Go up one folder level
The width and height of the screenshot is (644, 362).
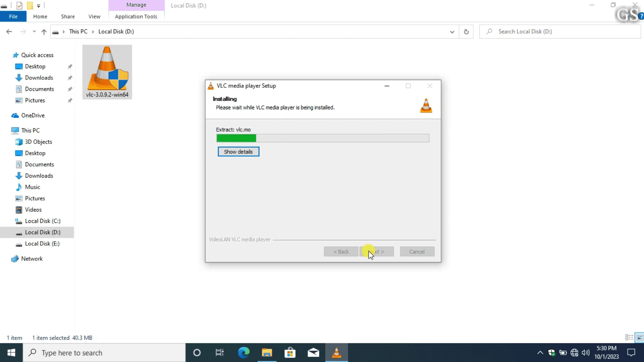(44, 32)
